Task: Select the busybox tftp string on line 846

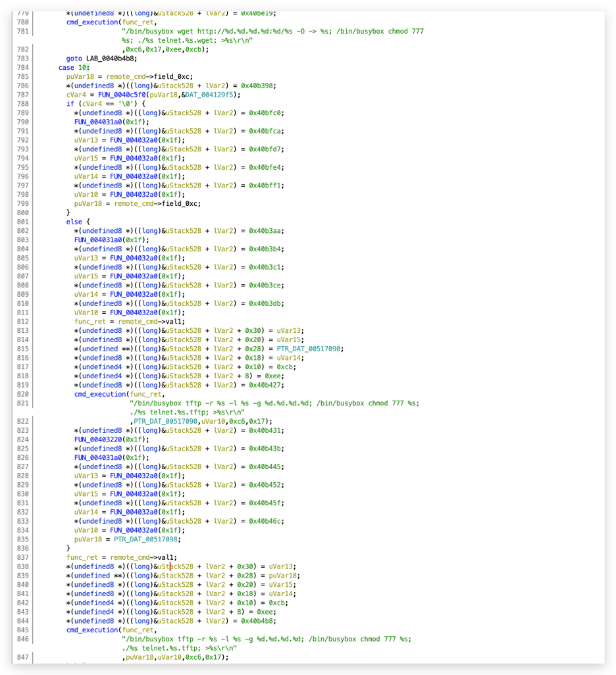Action: (267, 643)
